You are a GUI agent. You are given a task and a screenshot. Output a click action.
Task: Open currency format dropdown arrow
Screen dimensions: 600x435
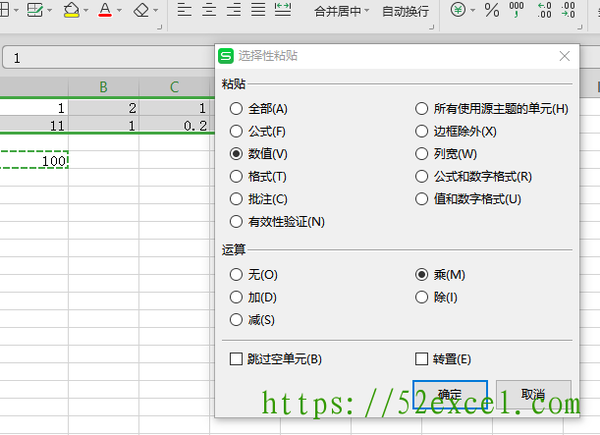coord(473,10)
